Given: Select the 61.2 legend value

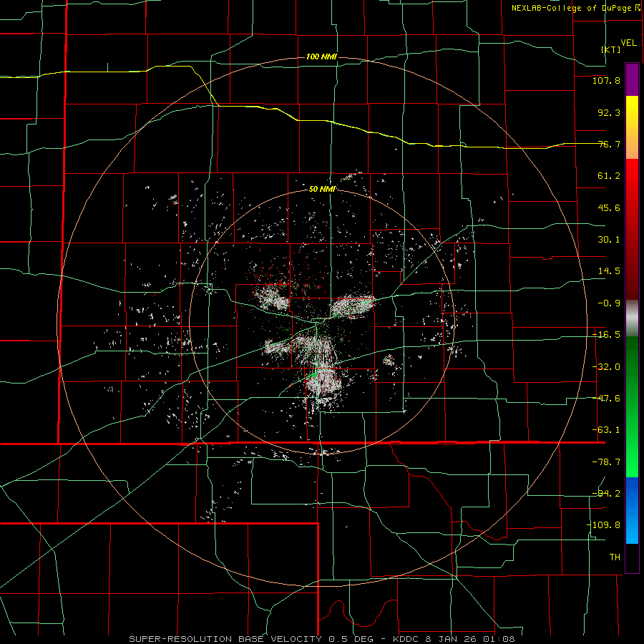Looking at the screenshot, I should point(609,176).
